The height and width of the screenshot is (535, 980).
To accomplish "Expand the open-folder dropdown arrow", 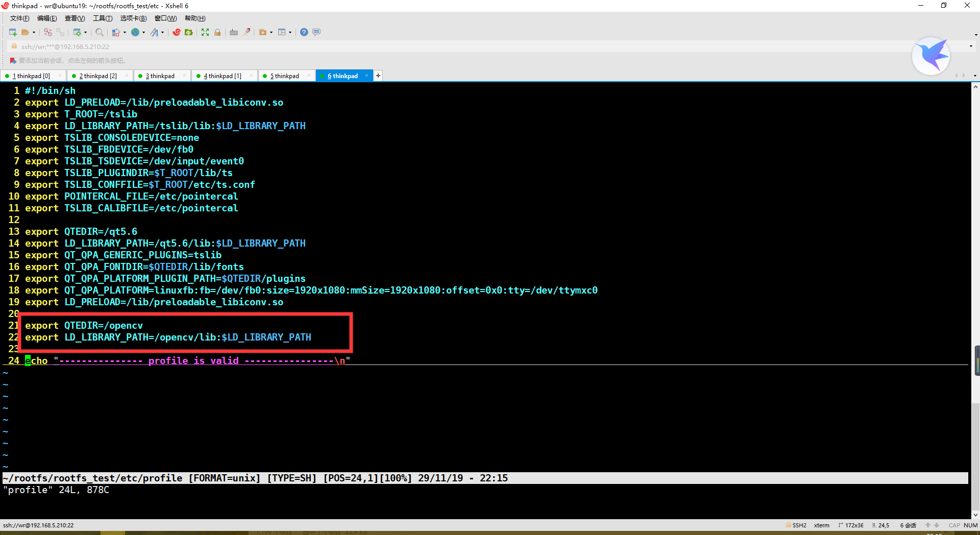I will click(x=34, y=32).
